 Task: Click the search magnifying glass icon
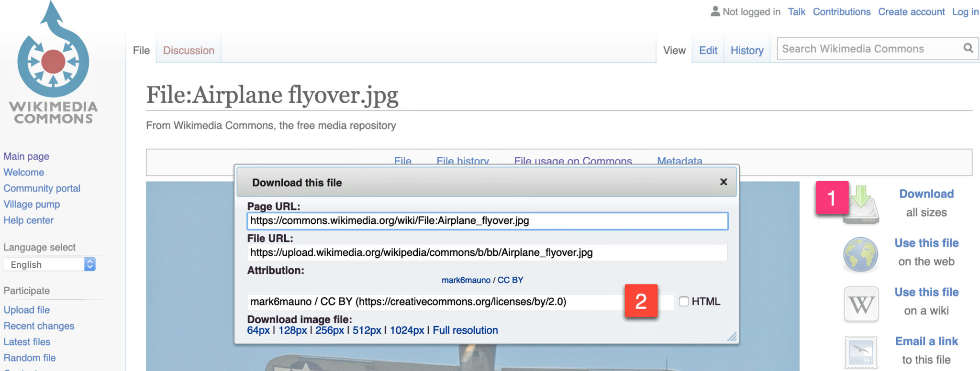pyautogui.click(x=968, y=48)
